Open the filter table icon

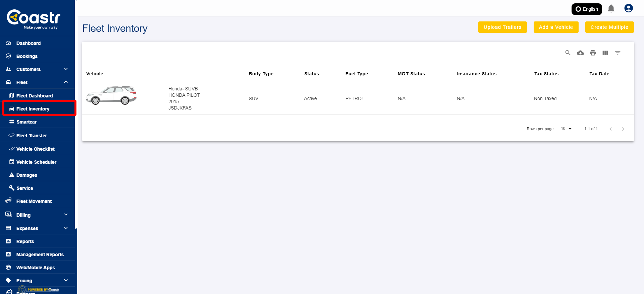click(618, 53)
